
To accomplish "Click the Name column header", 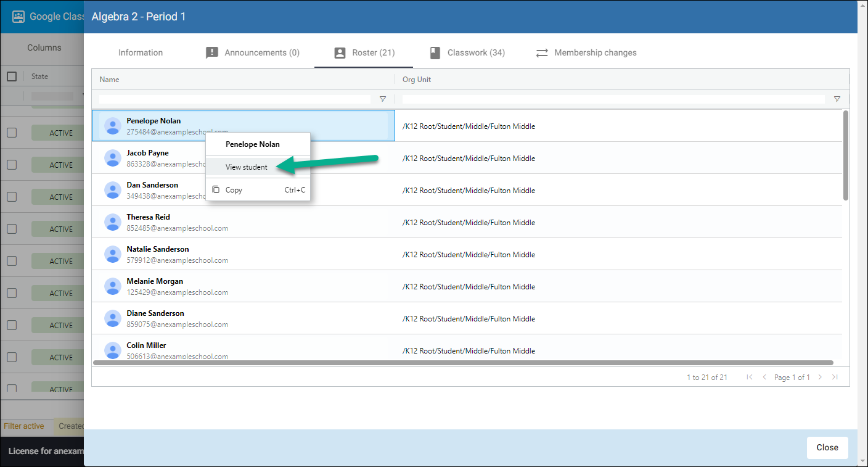I will pos(244,79).
